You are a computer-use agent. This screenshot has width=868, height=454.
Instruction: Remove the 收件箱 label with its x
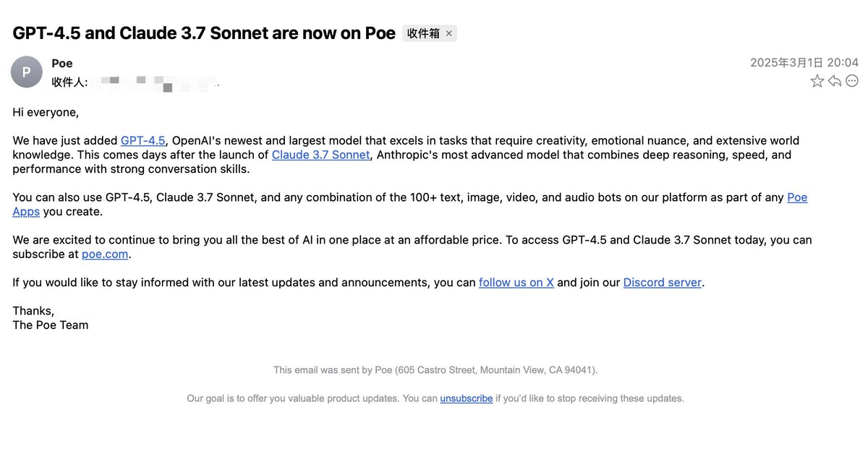pyautogui.click(x=448, y=33)
